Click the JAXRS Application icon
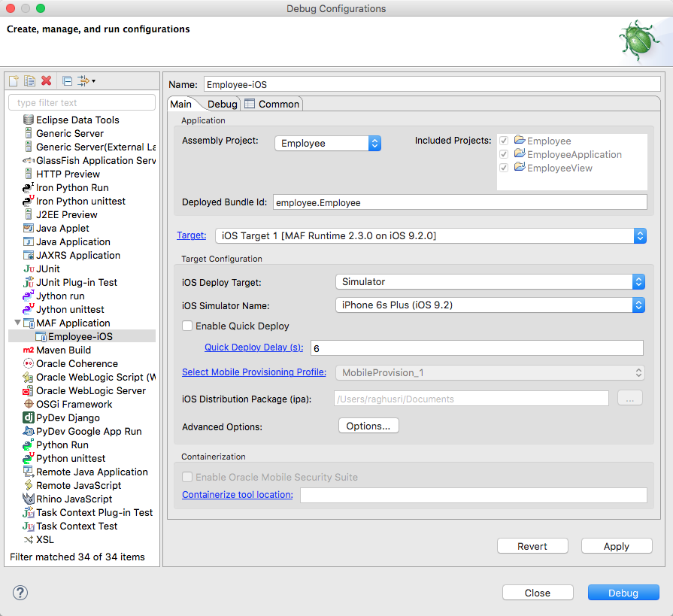 pyautogui.click(x=29, y=256)
